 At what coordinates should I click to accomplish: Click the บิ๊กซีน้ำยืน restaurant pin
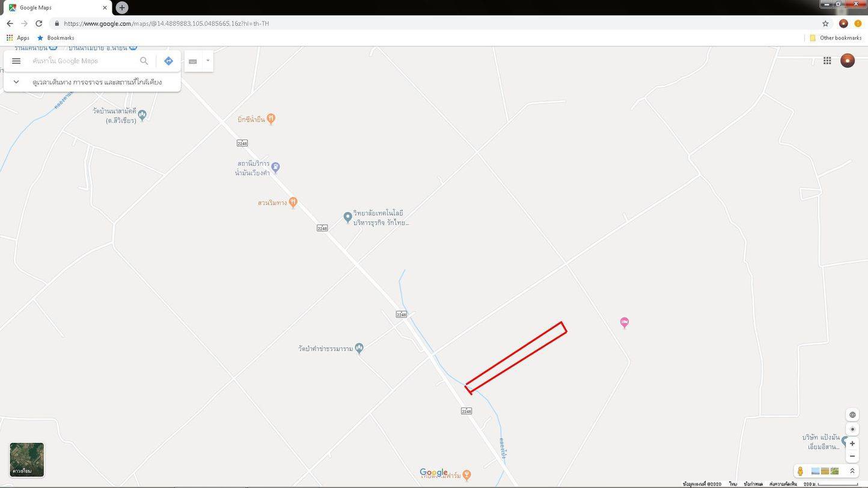[271, 119]
